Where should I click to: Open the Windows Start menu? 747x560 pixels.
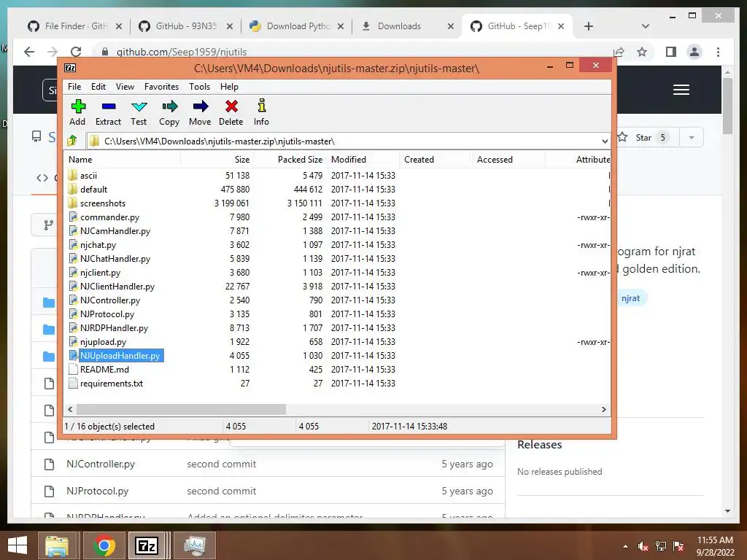coord(18,545)
